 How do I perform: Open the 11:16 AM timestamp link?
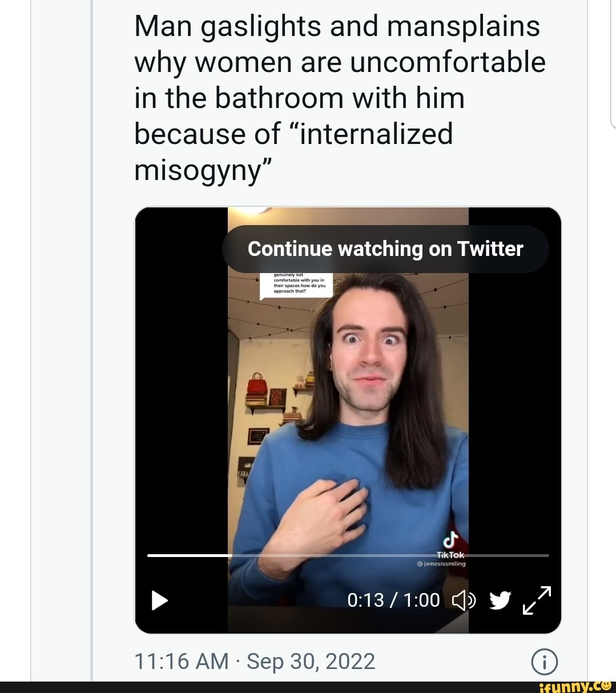coord(181,662)
